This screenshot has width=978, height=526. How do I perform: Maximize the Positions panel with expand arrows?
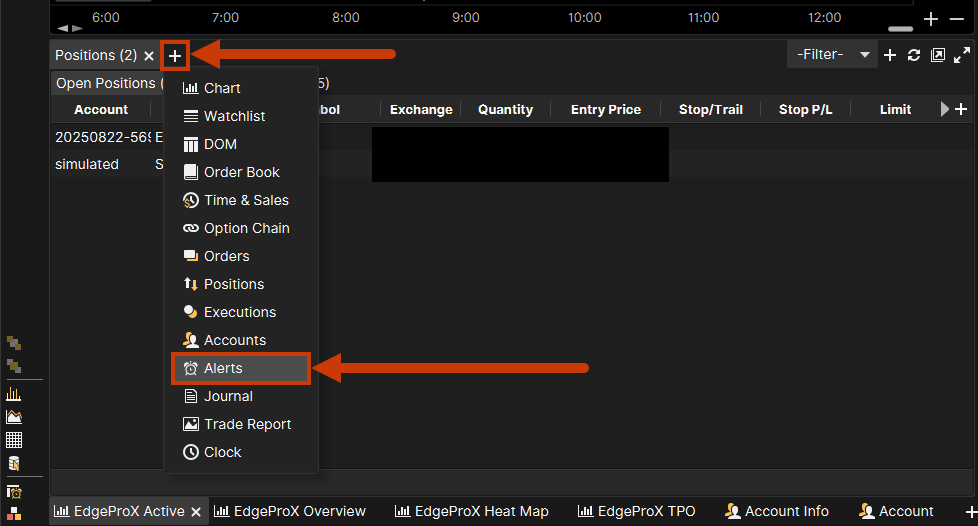pos(962,55)
